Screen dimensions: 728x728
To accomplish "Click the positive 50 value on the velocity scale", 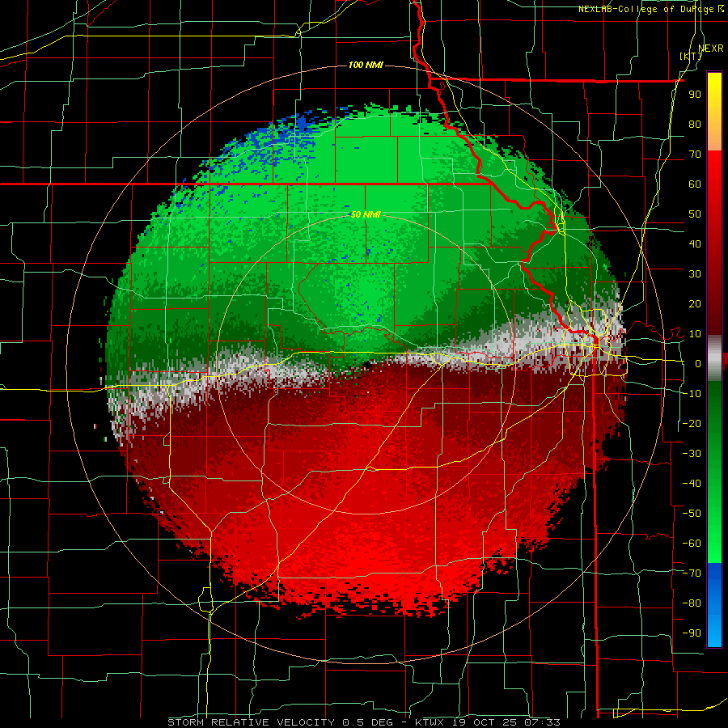I will [695, 214].
